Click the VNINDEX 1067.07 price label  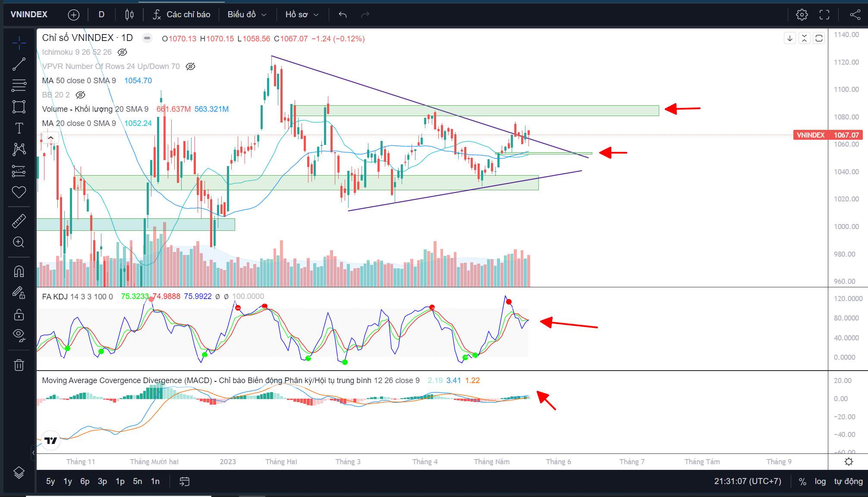pos(828,135)
